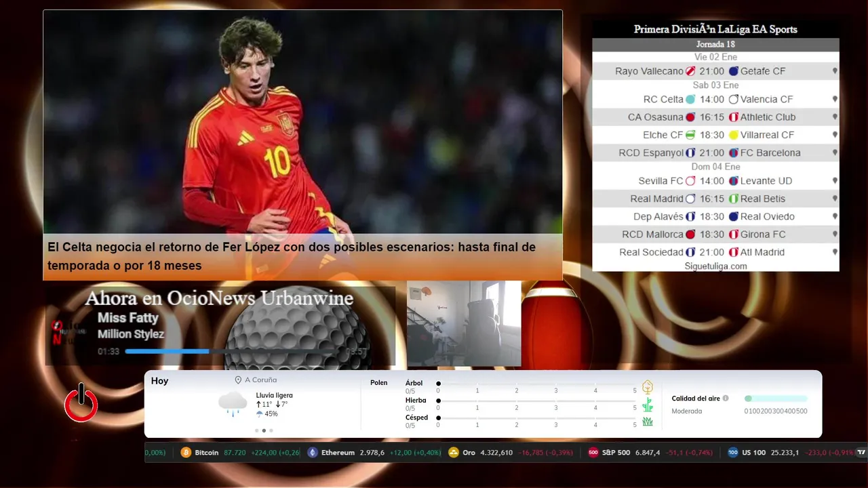Click the info icon next to Calidad del aire
The image size is (868, 488).
point(726,399)
